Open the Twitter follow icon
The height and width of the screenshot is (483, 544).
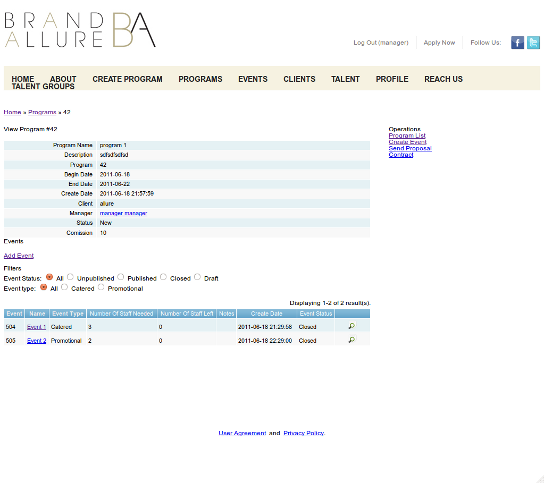click(x=533, y=43)
